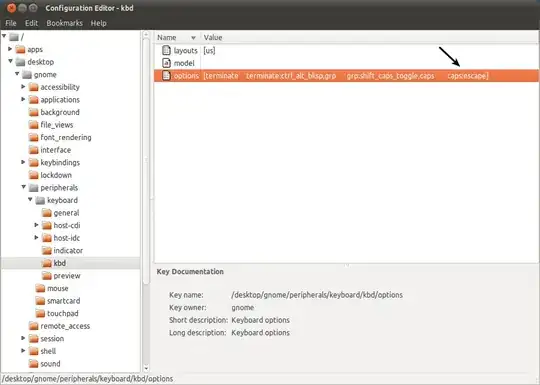The width and height of the screenshot is (540, 385).
Task: Open the File menu
Action: coord(11,23)
